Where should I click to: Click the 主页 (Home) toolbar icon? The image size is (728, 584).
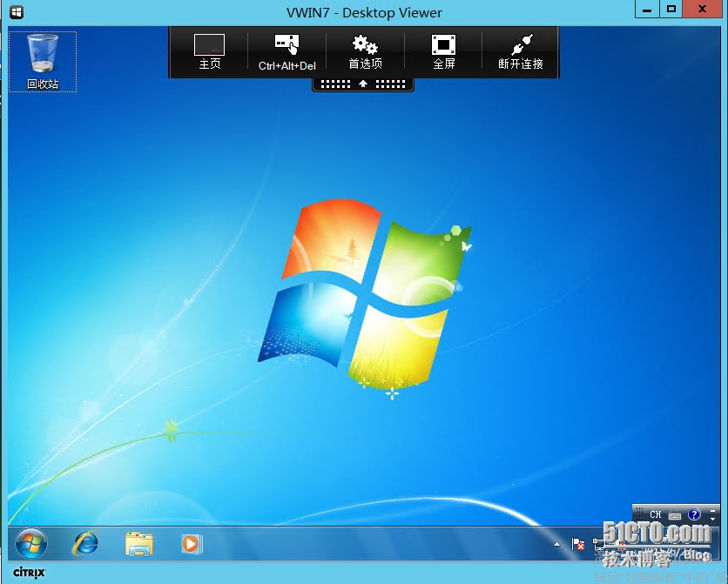209,51
